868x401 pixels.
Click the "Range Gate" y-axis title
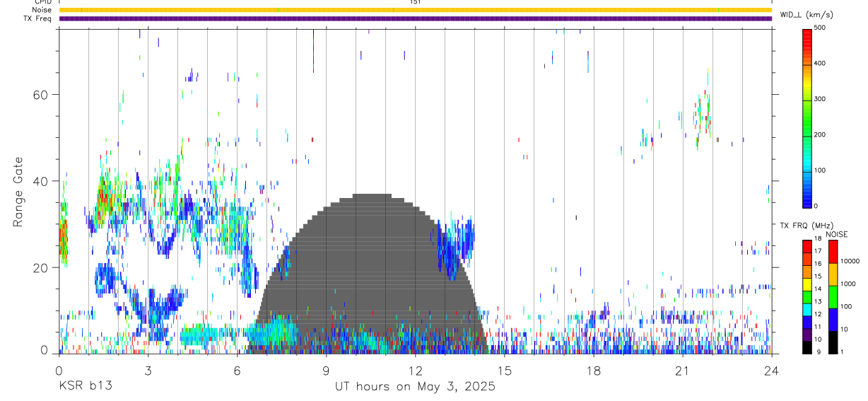[x=18, y=192]
